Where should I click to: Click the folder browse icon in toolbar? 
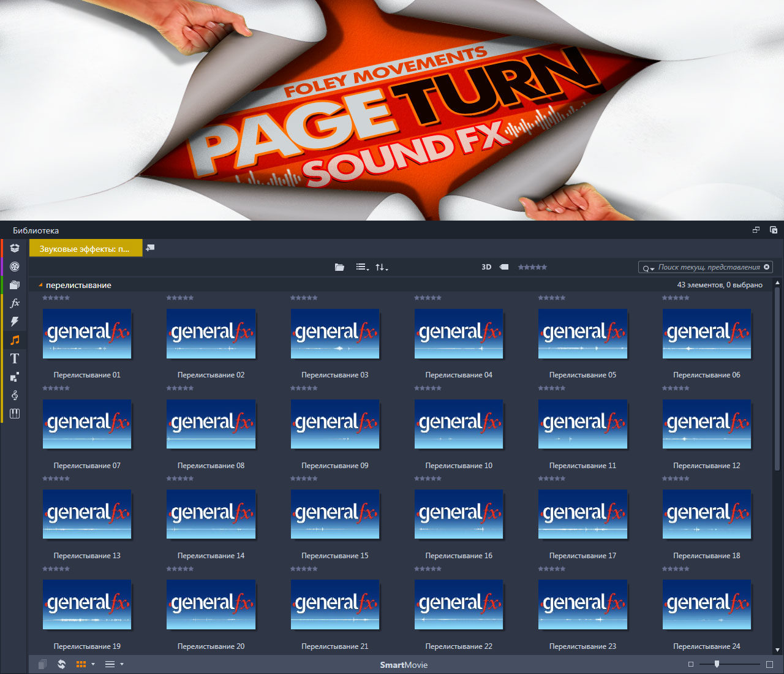tap(339, 267)
